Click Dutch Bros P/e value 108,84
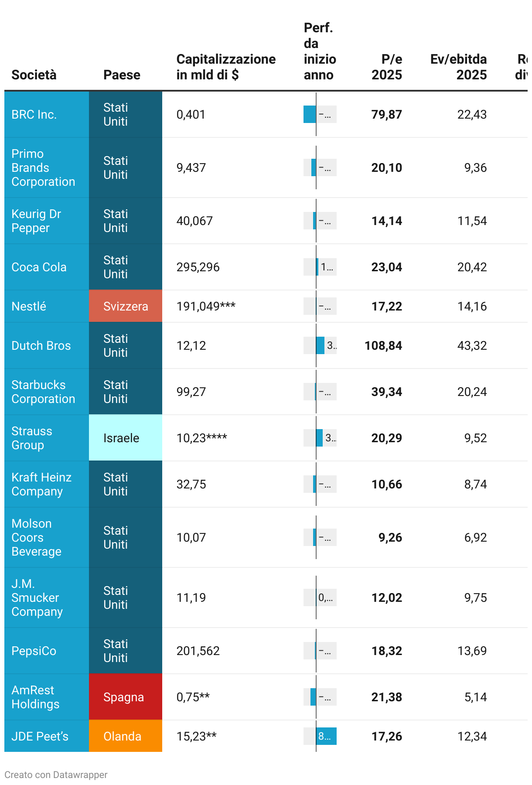The width and height of the screenshot is (532, 785). (383, 345)
